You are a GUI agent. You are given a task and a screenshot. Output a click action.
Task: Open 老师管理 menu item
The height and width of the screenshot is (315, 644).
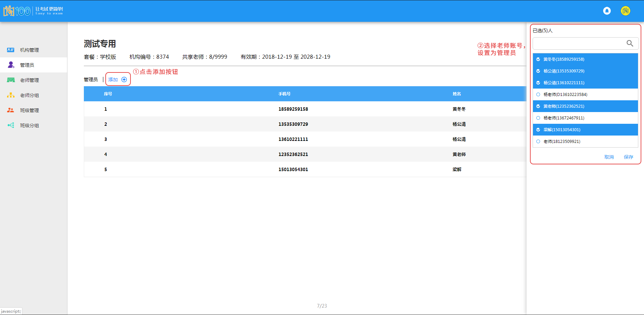pos(29,80)
